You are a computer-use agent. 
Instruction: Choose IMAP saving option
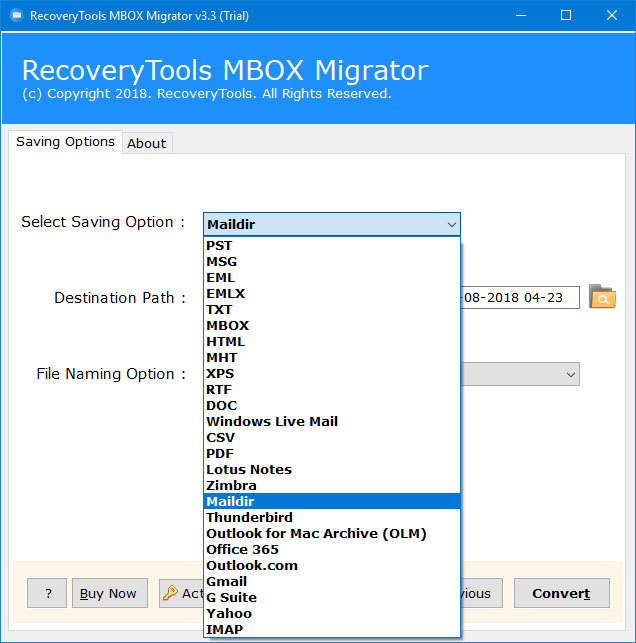332,629
